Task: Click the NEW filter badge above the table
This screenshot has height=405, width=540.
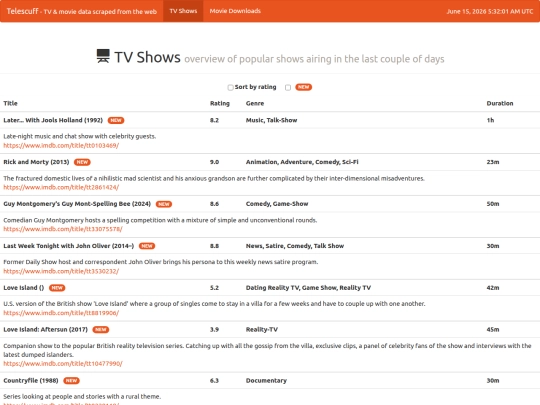Action: click(x=303, y=87)
